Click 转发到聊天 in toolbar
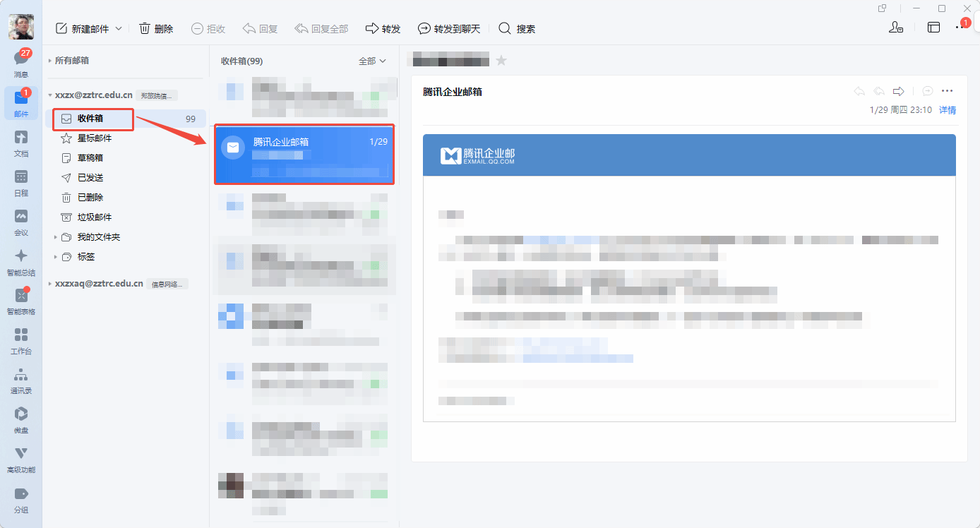Viewport: 980px width, 528px height. point(449,29)
